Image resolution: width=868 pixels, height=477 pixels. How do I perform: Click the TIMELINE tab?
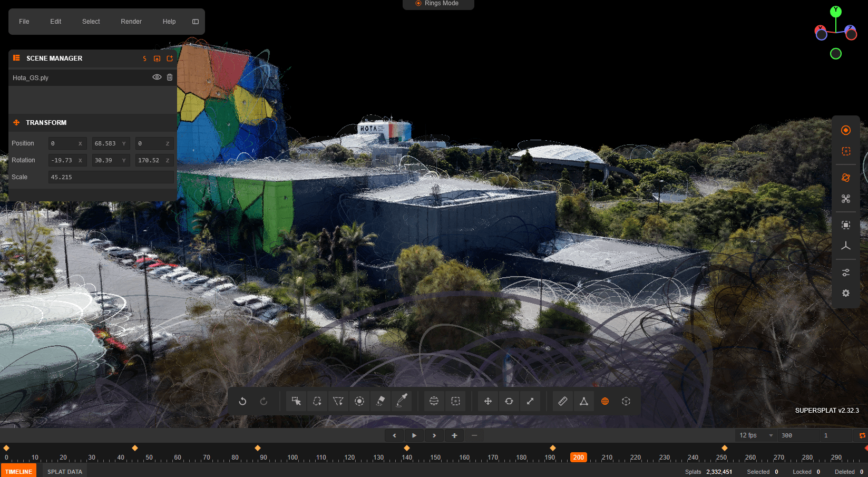coord(19,472)
